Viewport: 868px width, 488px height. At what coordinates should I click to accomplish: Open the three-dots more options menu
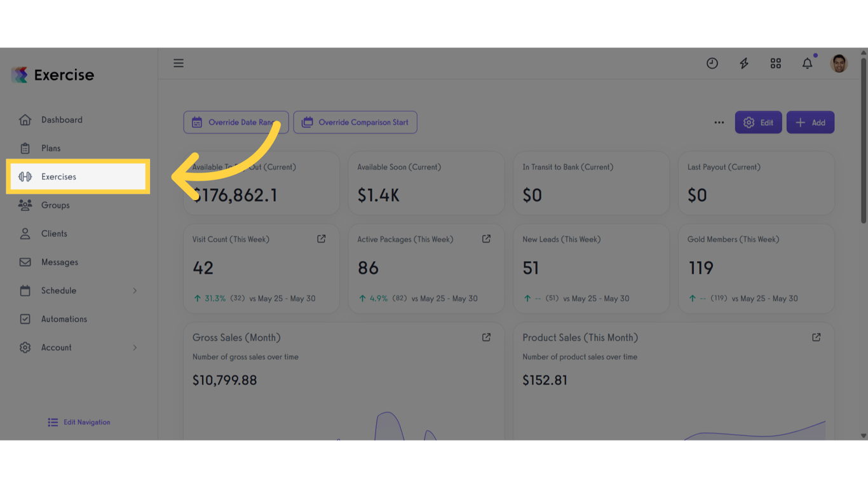click(719, 123)
